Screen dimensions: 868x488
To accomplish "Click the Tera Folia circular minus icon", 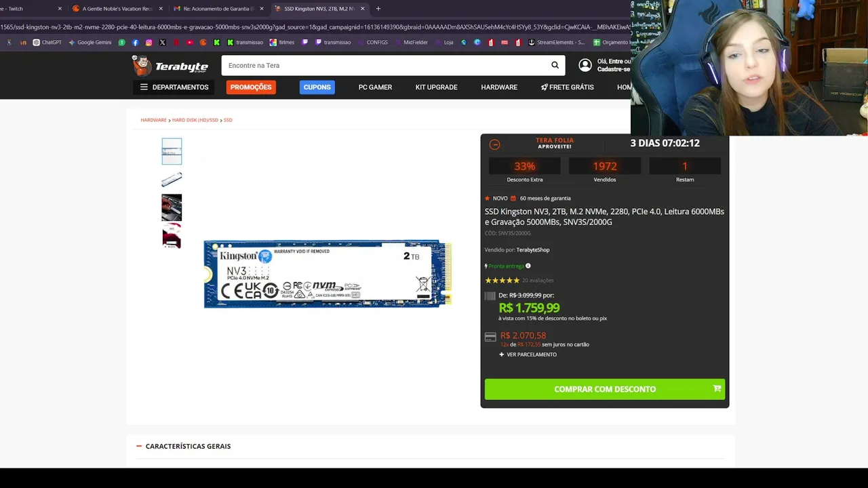I will pos(494,144).
